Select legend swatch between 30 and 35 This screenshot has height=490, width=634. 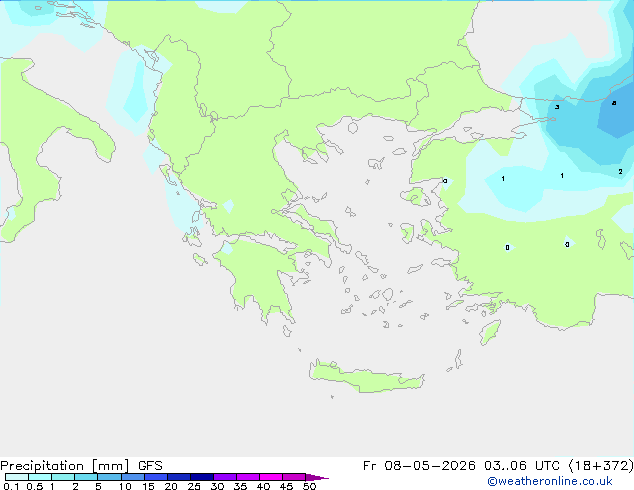[x=224, y=477]
